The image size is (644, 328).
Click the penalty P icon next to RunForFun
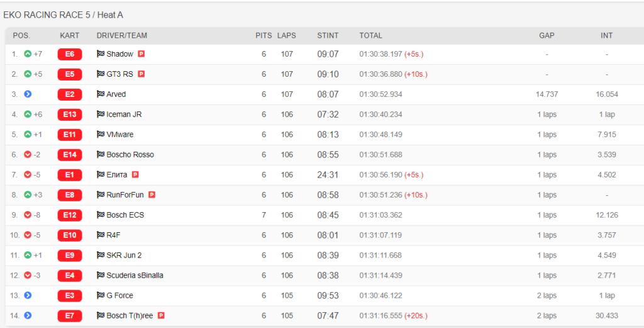(152, 195)
